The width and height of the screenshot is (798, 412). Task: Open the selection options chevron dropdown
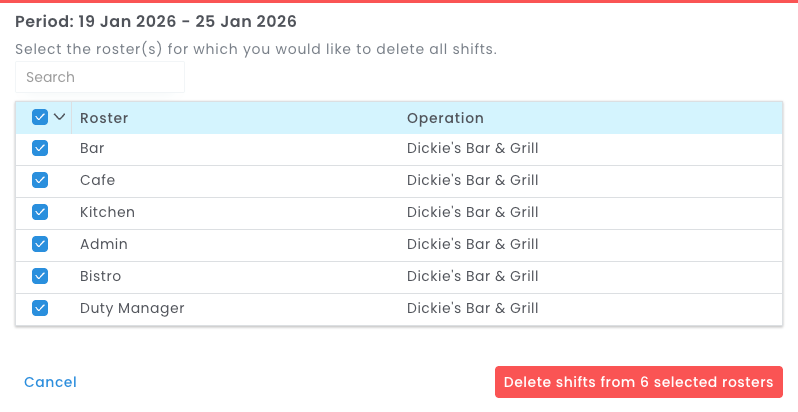[60, 117]
